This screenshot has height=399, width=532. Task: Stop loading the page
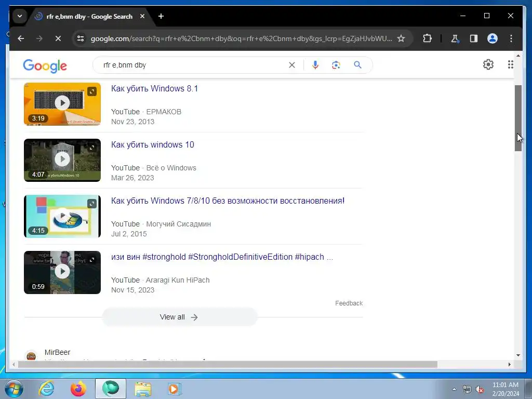pyautogui.click(x=58, y=38)
